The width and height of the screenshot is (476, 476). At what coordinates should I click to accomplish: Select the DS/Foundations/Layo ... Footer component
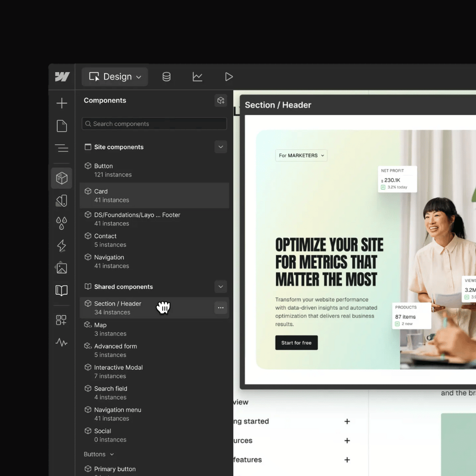coord(154,219)
